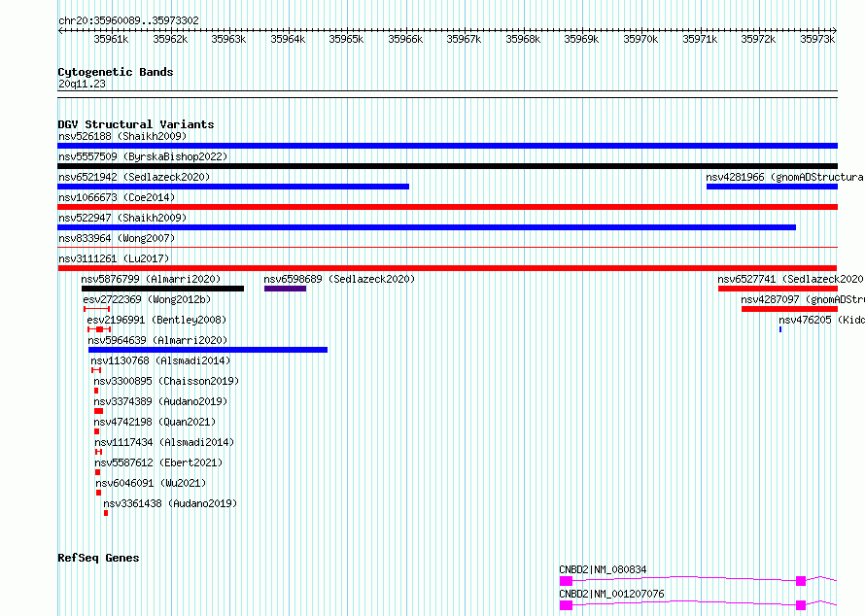
Task: Click the red nsv6046091 marker
Action: click(x=99, y=493)
